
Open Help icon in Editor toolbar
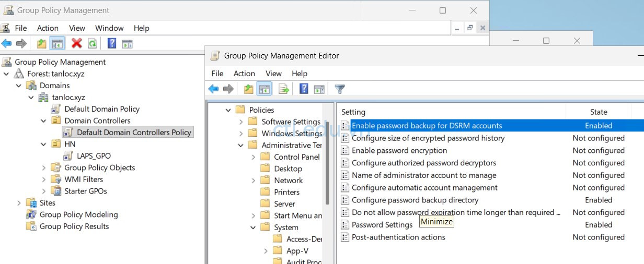[x=304, y=89]
